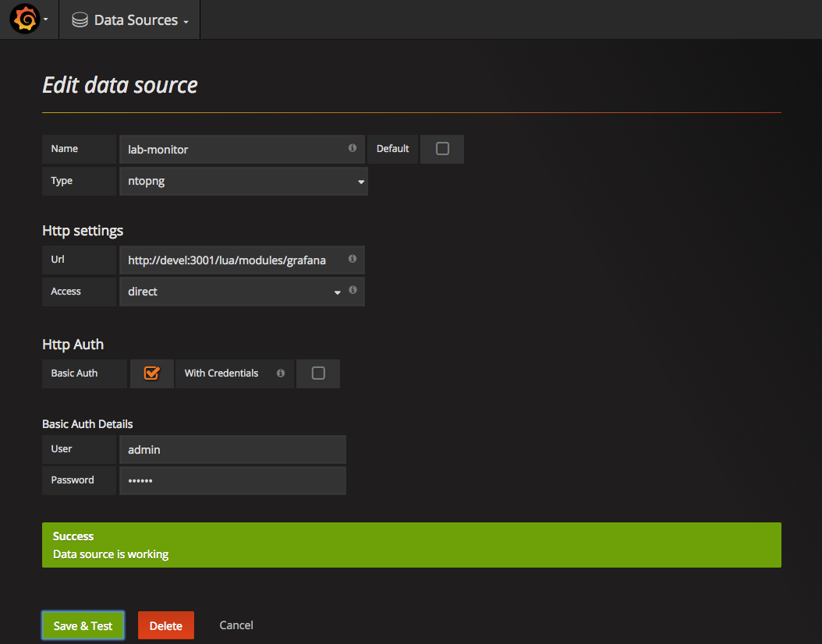
Task: Click the Http Auth section heading
Action: click(x=73, y=345)
